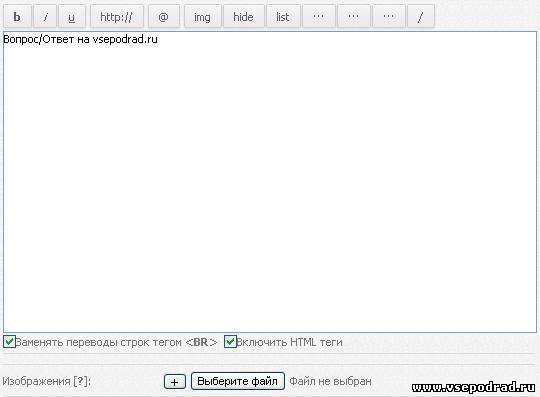This screenshot has width=540, height=397.
Task: Click the middle ellipsis toolbar button
Action: [354, 17]
